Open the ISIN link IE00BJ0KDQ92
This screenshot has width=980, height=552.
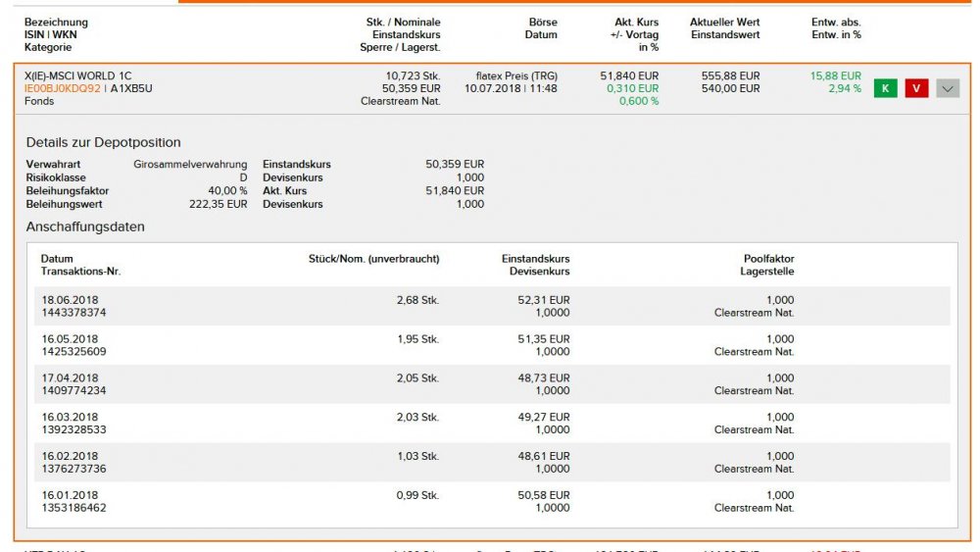[x=63, y=88]
